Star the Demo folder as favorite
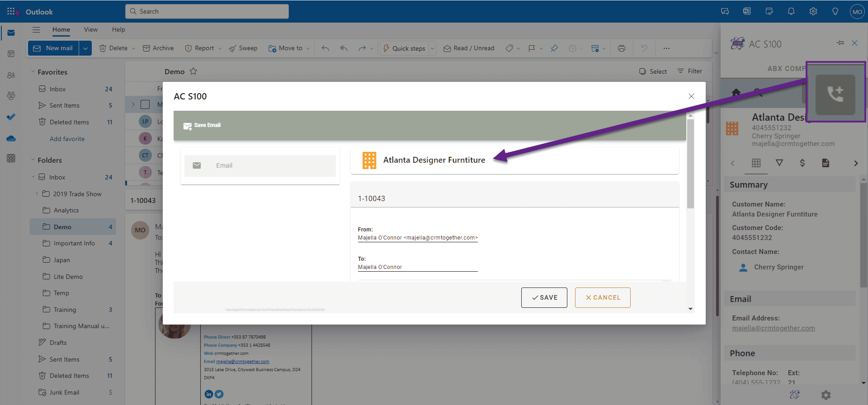 [193, 71]
